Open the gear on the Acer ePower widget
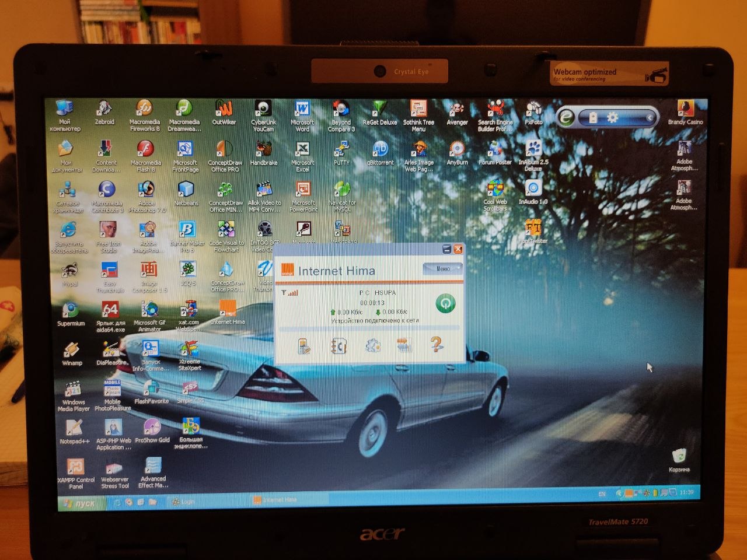The image size is (747, 560). point(612,118)
